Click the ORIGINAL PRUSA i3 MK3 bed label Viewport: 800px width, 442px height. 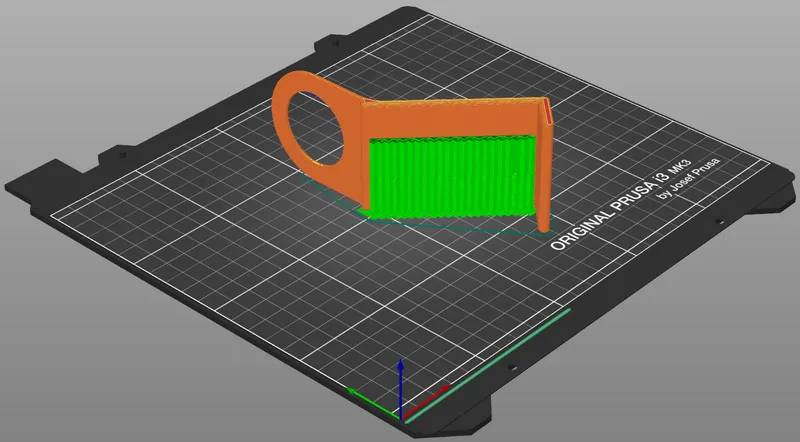tap(620, 204)
